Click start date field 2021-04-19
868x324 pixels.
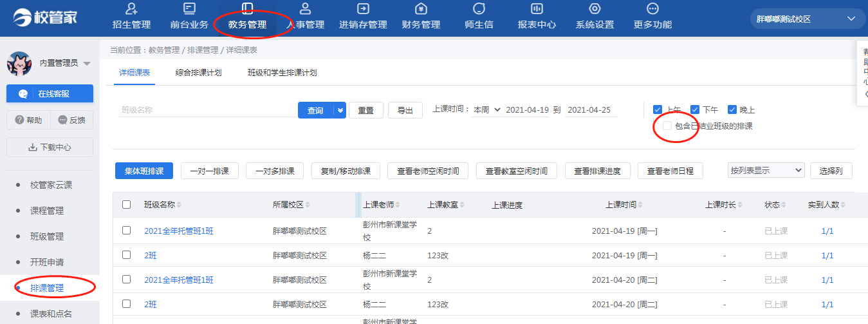[x=527, y=110]
